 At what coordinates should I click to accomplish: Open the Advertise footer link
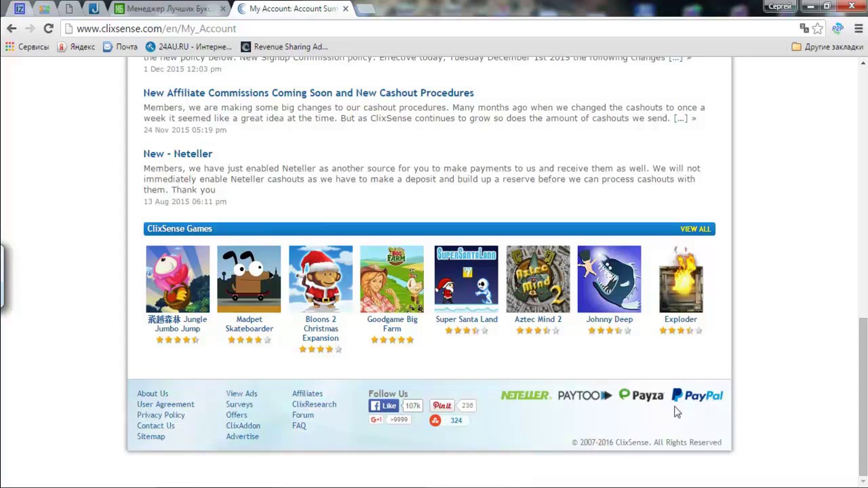coord(242,437)
